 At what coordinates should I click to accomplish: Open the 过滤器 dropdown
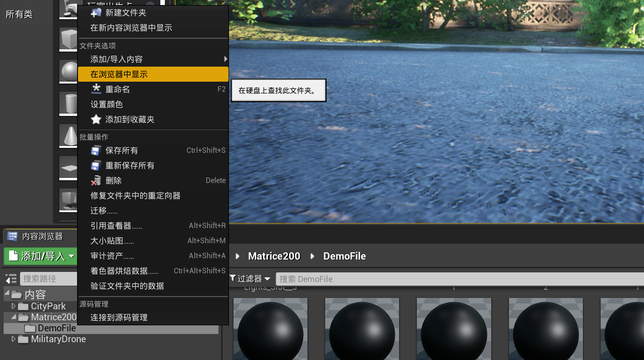(x=249, y=278)
